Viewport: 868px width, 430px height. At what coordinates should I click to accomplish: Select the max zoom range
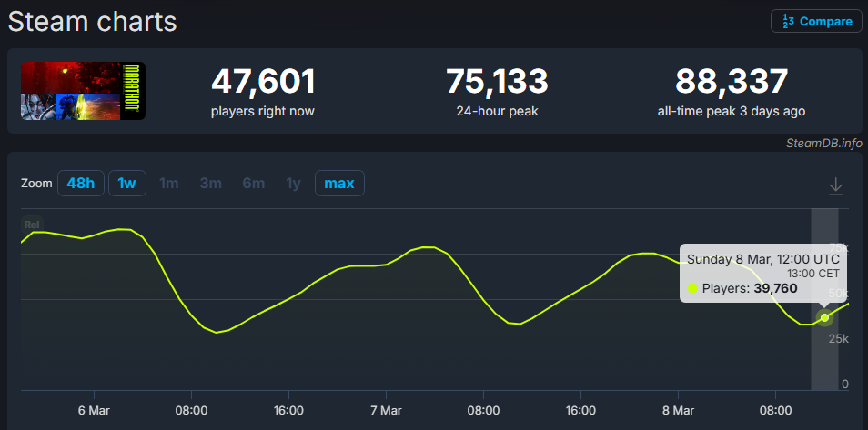pyautogui.click(x=339, y=183)
